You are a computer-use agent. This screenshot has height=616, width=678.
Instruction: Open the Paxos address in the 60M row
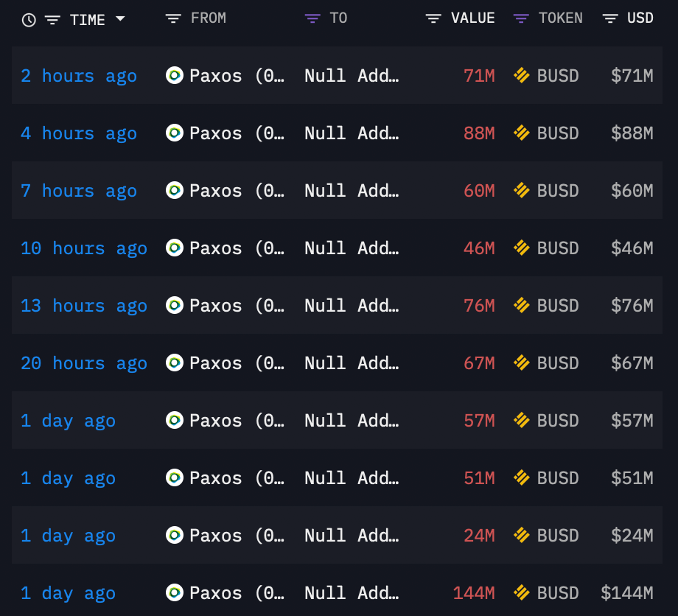pyautogui.click(x=237, y=191)
